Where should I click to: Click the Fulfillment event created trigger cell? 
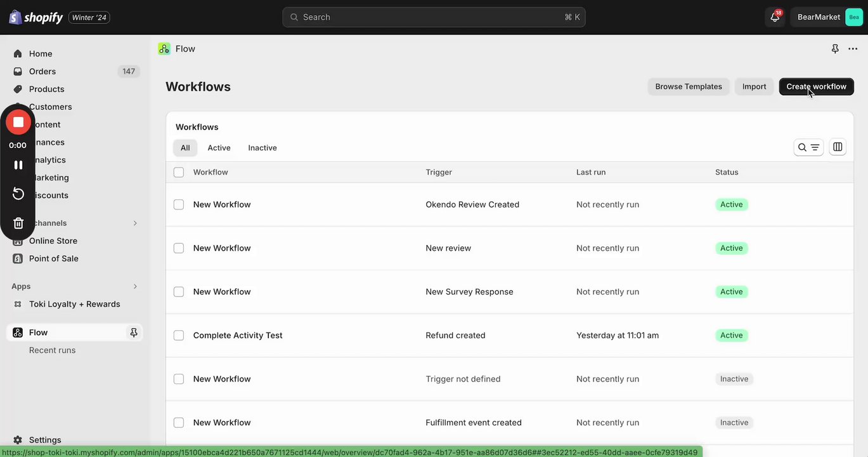474,423
